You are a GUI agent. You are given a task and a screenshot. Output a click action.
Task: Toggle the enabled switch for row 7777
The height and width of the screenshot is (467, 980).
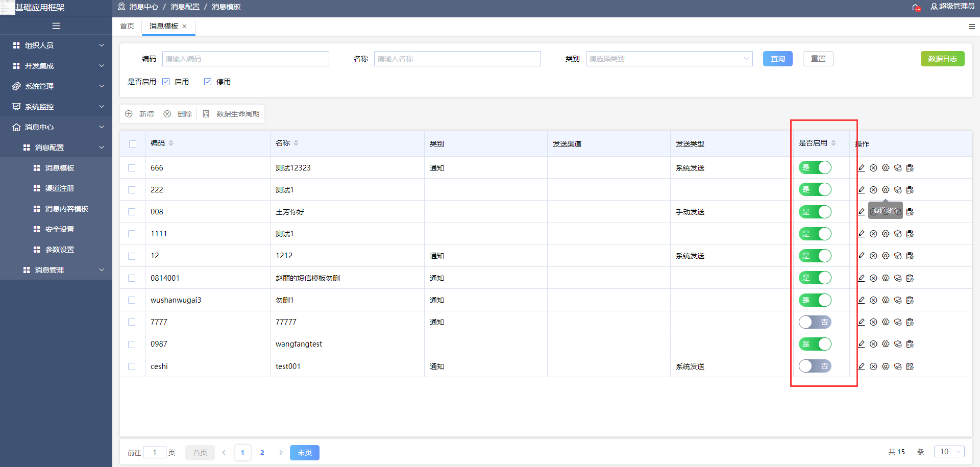(815, 322)
